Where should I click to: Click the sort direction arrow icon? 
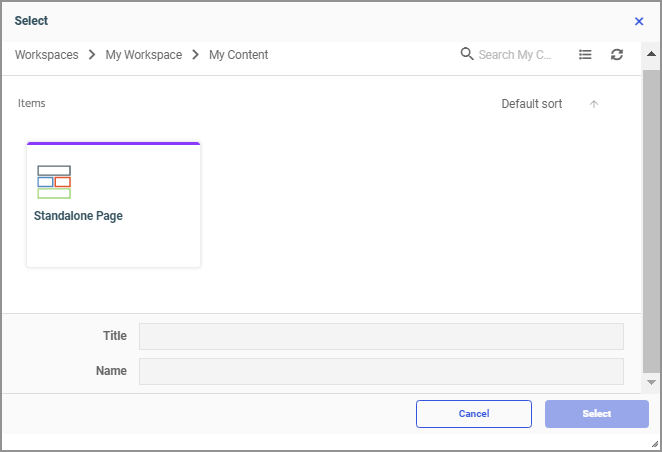[594, 104]
